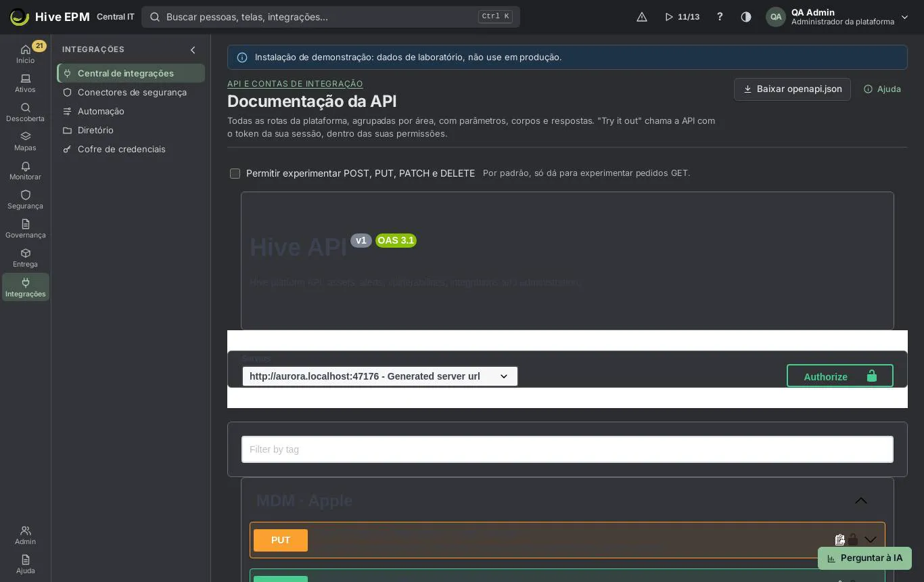Expand the PUT operation row chevron

click(x=871, y=540)
